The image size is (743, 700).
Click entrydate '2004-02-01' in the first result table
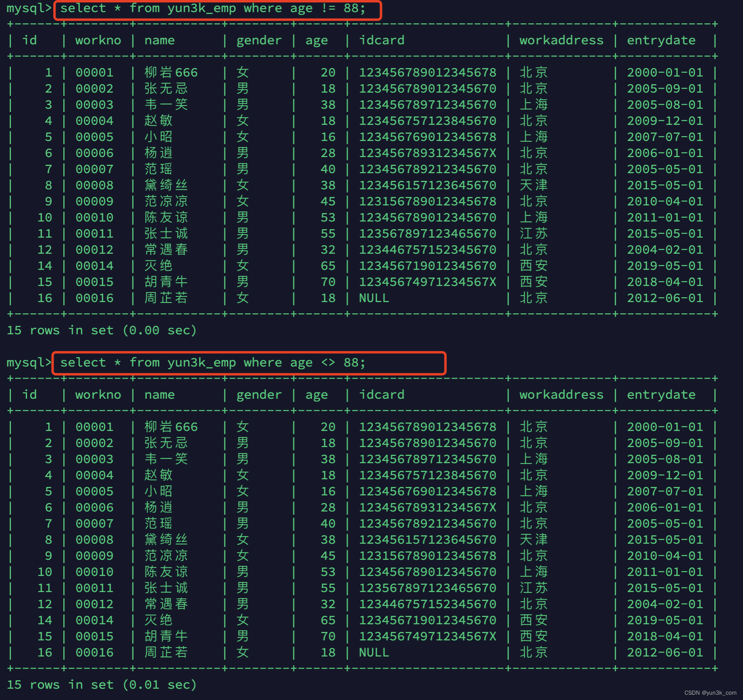(x=665, y=250)
